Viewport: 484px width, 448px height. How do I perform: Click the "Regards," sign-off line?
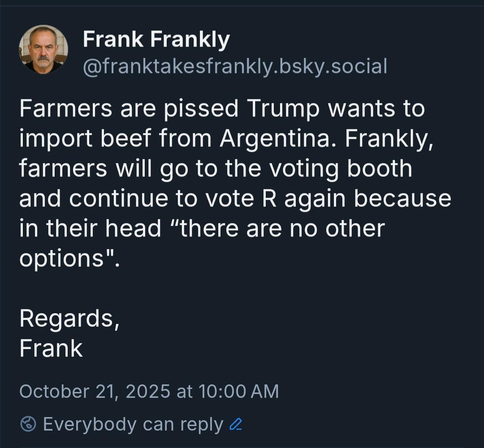(x=69, y=318)
